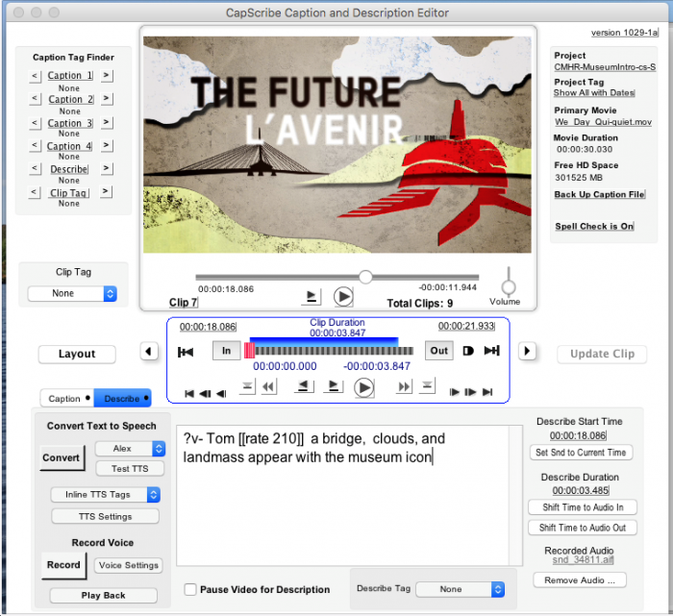Click Back Up Caption File link

coord(599,194)
